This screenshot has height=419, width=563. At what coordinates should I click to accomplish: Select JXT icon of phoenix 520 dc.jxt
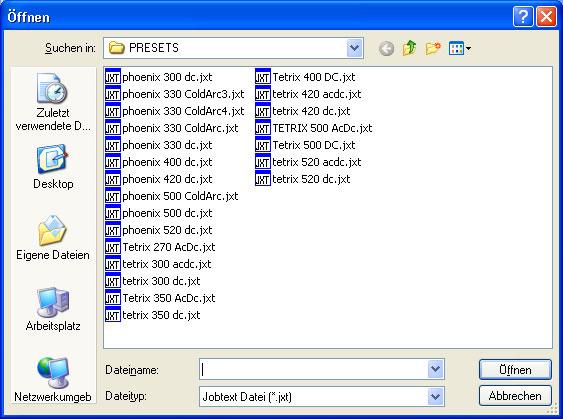point(112,230)
